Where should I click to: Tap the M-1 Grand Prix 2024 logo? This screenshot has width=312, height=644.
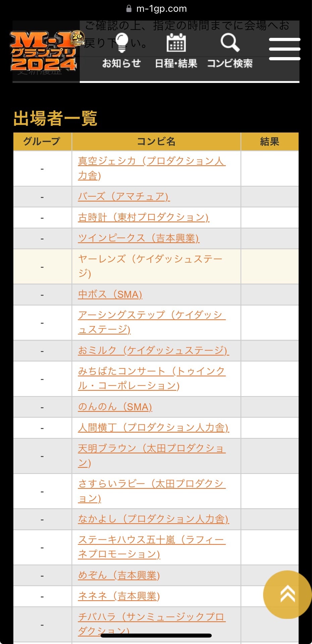click(x=44, y=51)
